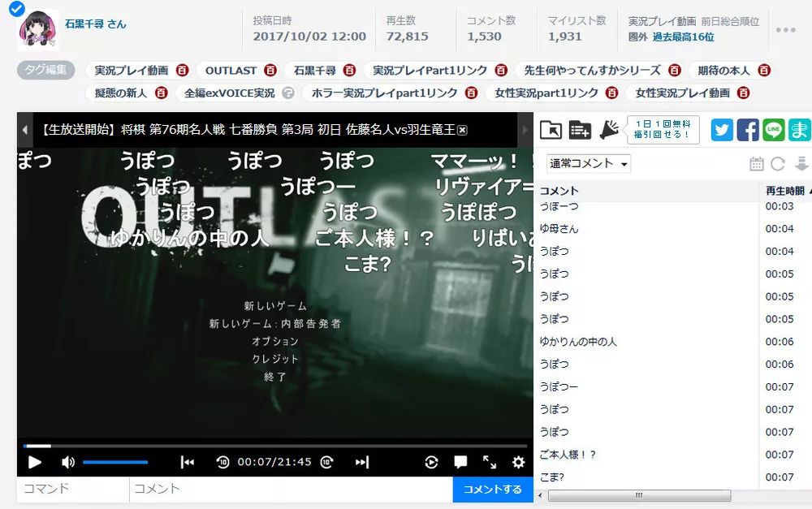Add video to mylist icon
The height and width of the screenshot is (509, 812).
point(580,129)
